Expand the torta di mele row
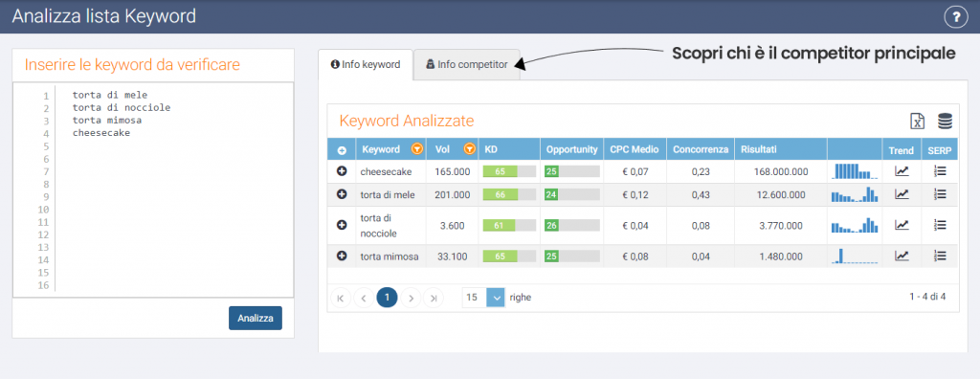 (342, 194)
